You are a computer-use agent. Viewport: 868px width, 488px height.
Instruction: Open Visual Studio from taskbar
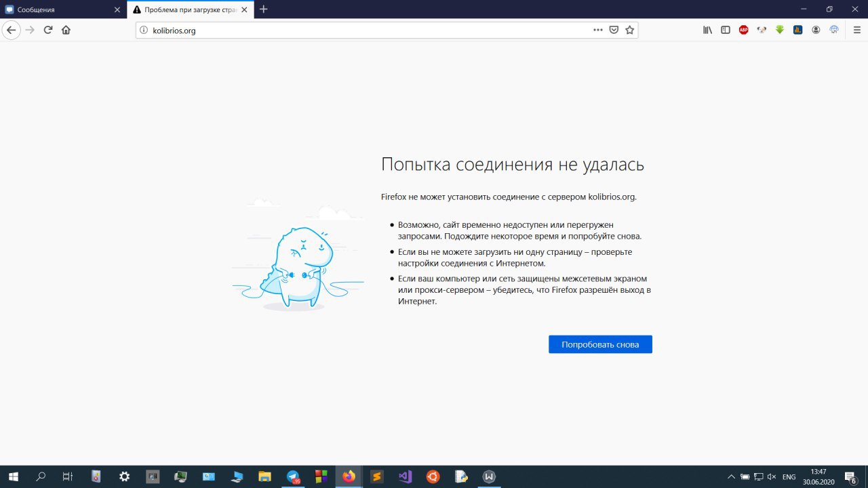pos(405,476)
